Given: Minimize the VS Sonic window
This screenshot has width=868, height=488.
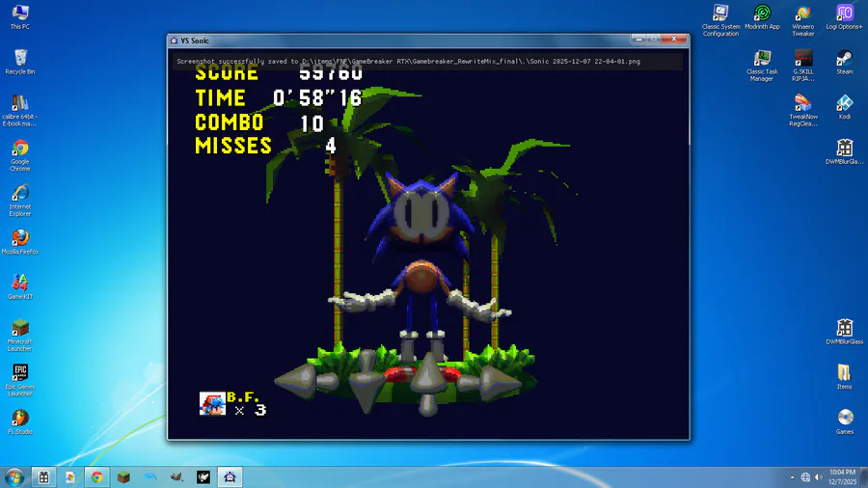Looking at the screenshot, I should pyautogui.click(x=638, y=39).
